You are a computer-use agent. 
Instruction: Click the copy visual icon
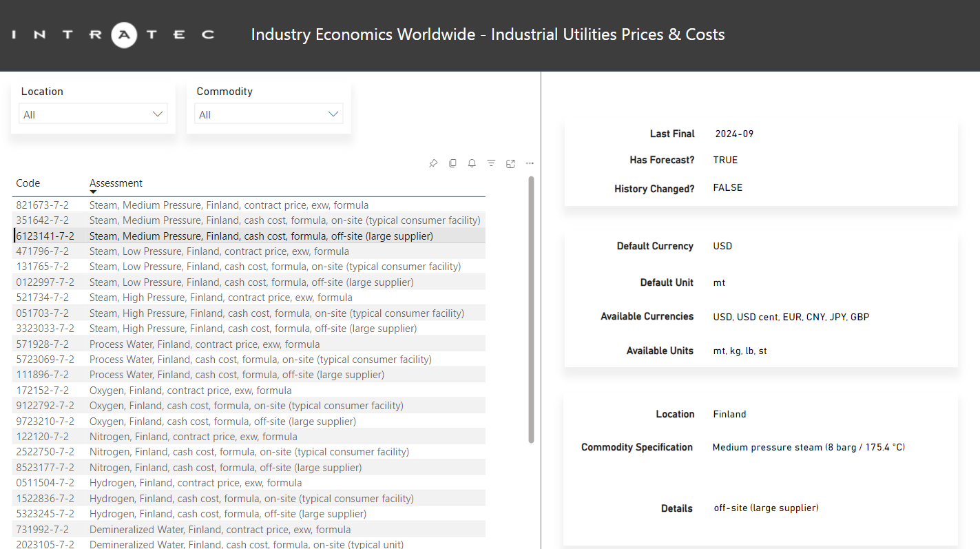(452, 163)
